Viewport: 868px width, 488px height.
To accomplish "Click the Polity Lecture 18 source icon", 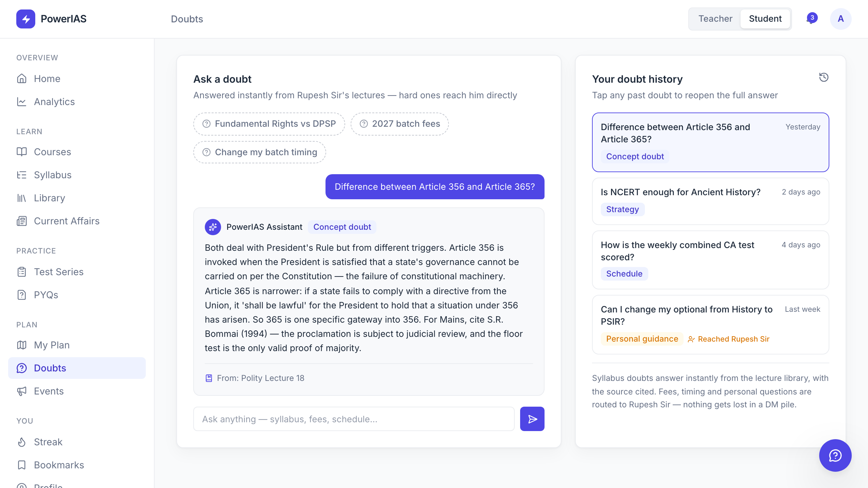I will 209,378.
